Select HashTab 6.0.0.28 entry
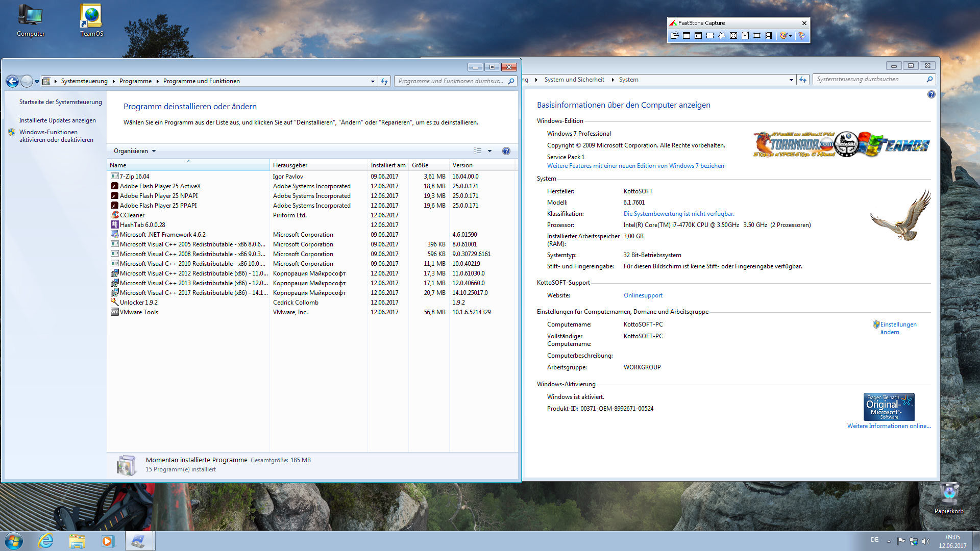The image size is (980, 551). (311, 225)
